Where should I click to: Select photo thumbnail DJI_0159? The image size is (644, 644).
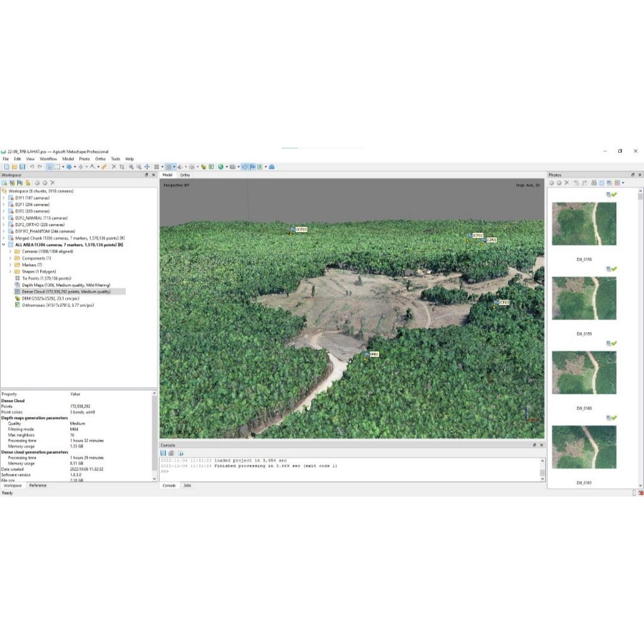tap(584, 298)
